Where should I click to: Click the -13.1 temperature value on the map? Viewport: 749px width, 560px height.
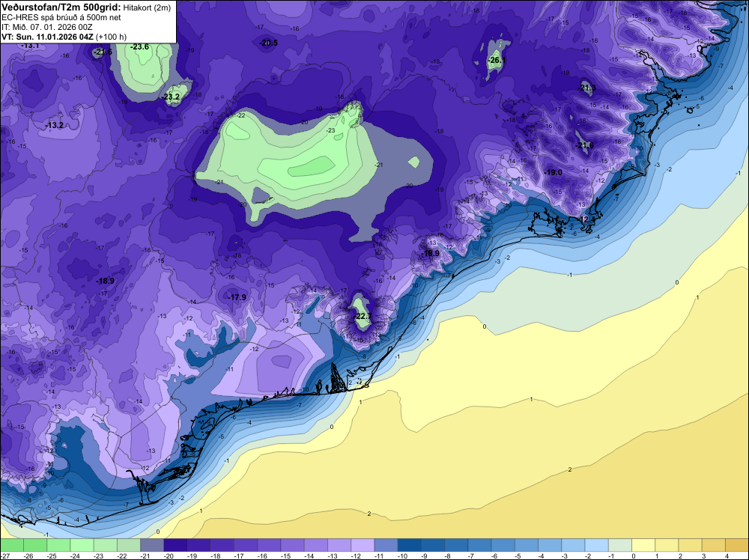(30, 46)
